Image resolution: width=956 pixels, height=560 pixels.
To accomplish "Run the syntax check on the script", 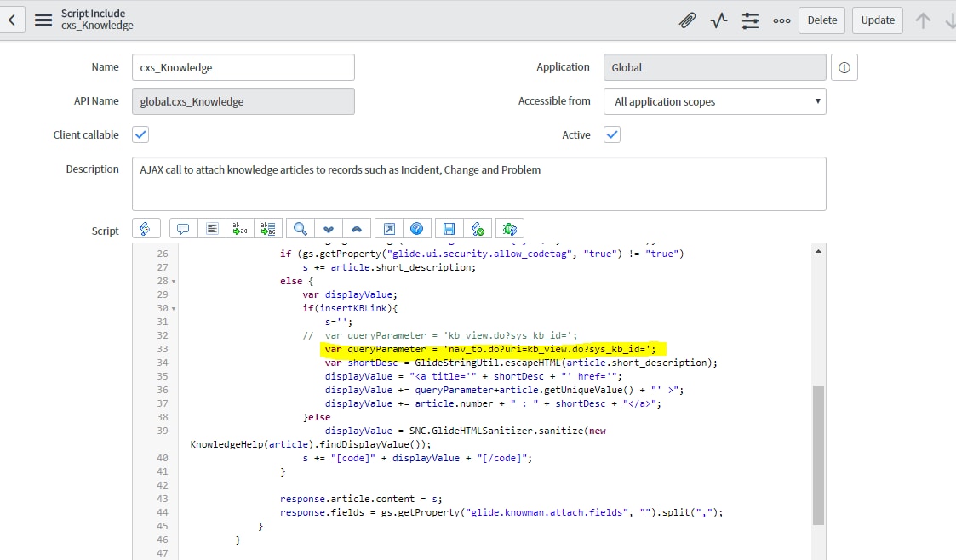I will (x=477, y=227).
